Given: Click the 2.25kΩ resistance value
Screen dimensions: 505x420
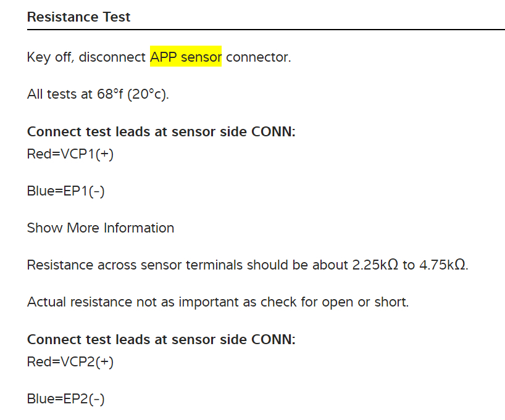Looking at the screenshot, I should [x=375, y=265].
